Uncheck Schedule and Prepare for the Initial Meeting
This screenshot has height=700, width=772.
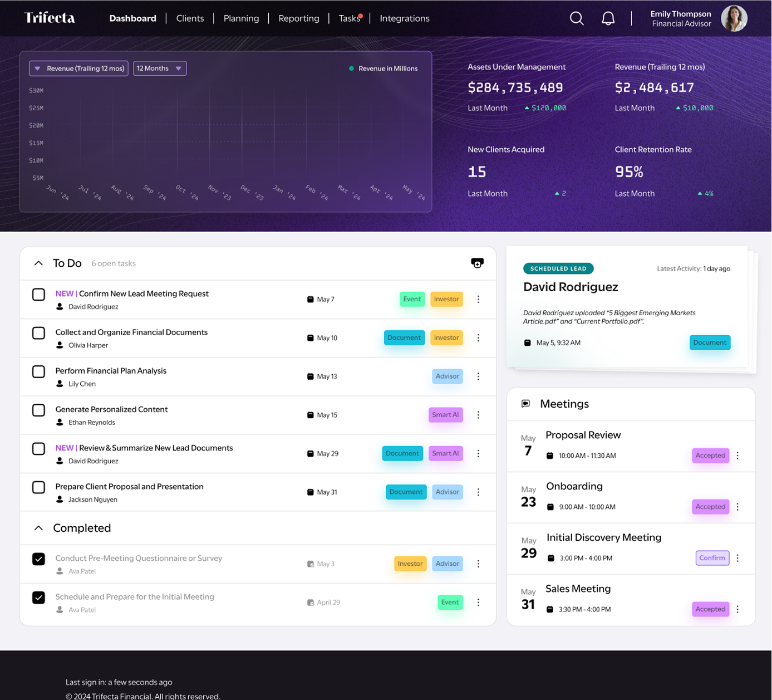[38, 598]
